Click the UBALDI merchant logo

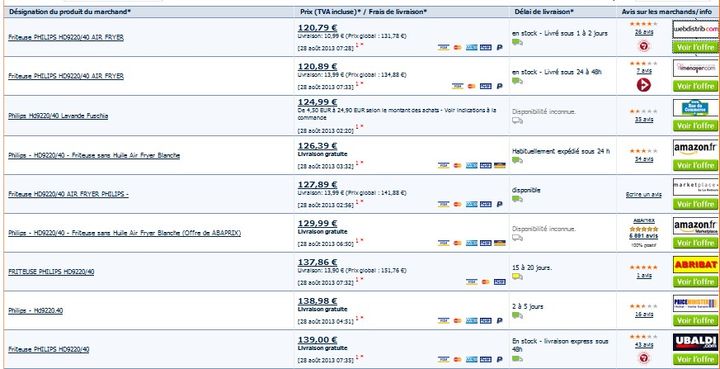pos(695,342)
